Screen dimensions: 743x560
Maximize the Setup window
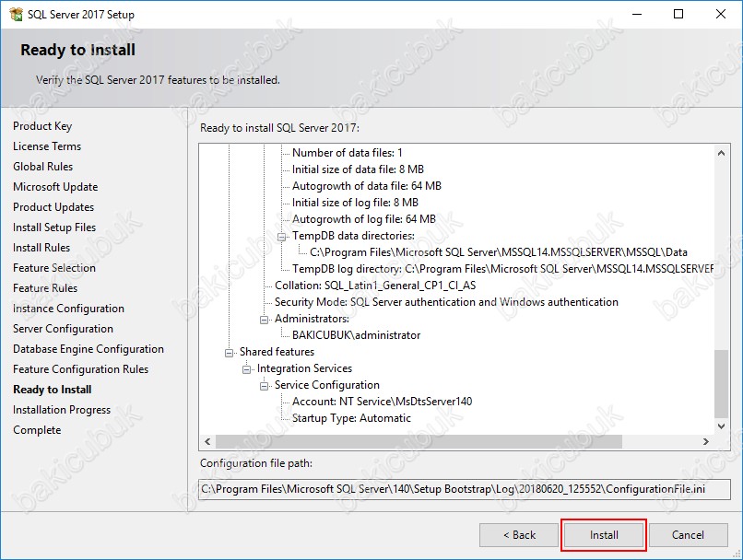pyautogui.click(x=678, y=14)
